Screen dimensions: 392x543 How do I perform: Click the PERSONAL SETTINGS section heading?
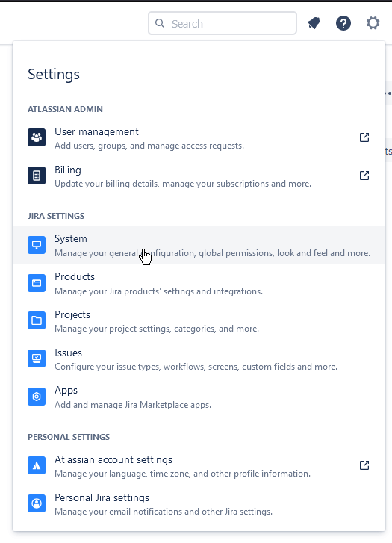(69, 437)
